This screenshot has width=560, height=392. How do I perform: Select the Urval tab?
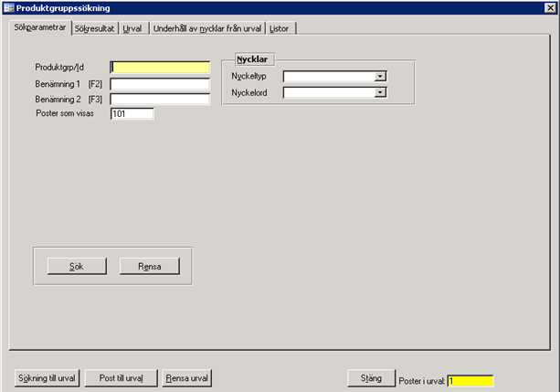pos(133,28)
